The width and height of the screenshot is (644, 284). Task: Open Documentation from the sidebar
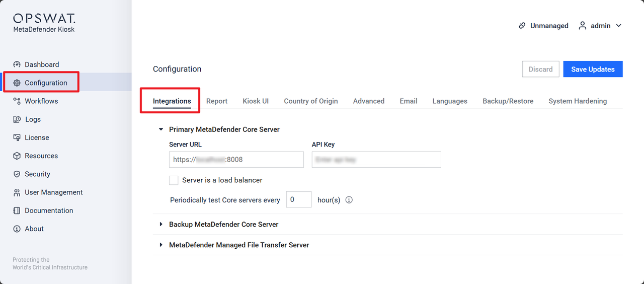49,210
